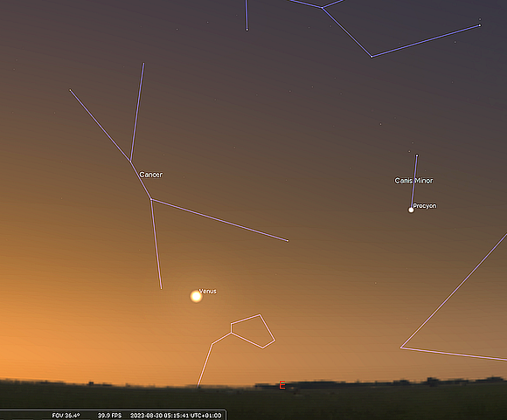Click the FPS counter in status bar
The width and height of the screenshot is (507, 420).
[x=109, y=416]
